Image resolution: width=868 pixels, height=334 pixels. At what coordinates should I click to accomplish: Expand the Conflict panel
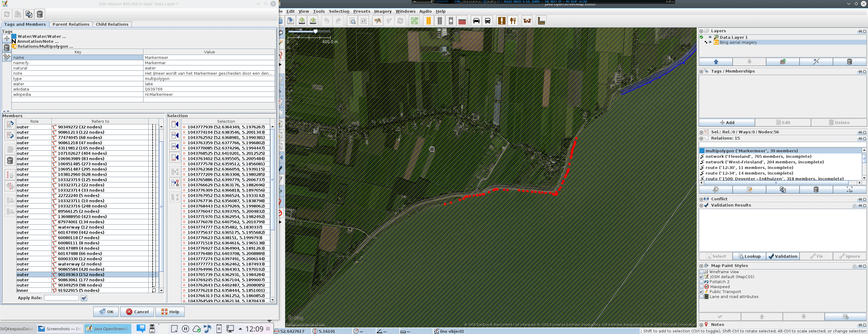[x=701, y=199]
